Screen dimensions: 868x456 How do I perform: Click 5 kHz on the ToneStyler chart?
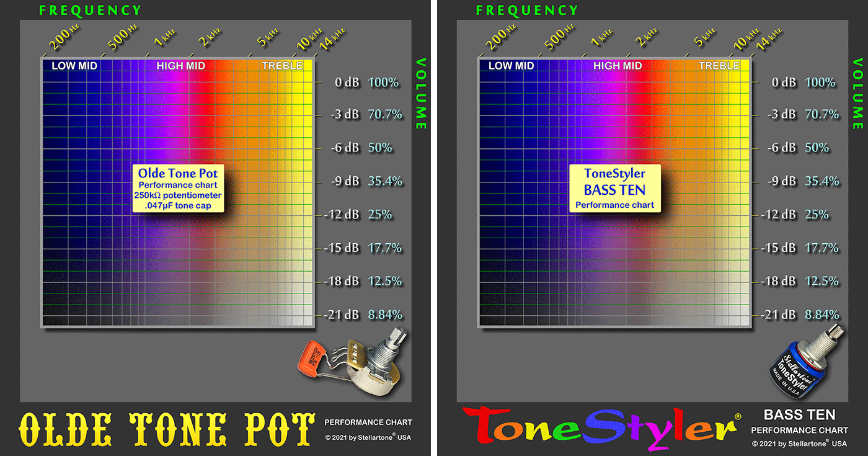[703, 37]
